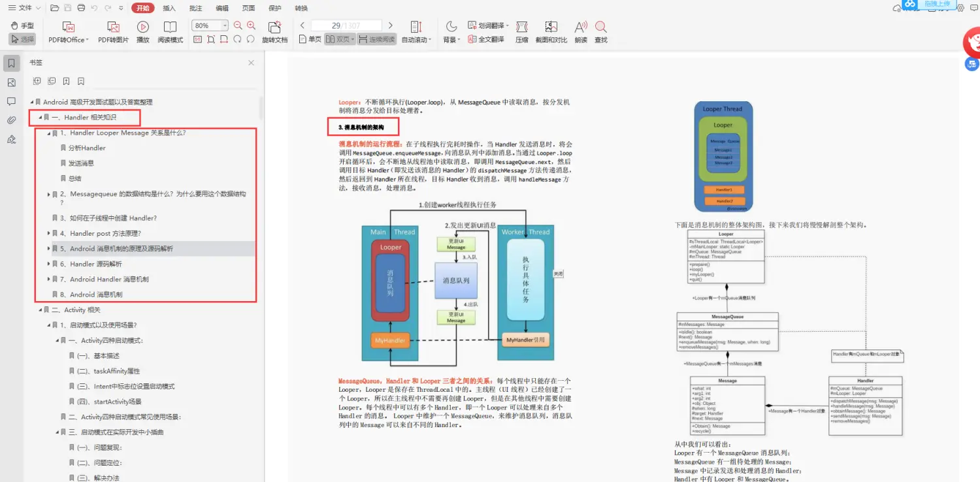The width and height of the screenshot is (980, 482).
Task: Click the fit width icon
Action: click(224, 39)
